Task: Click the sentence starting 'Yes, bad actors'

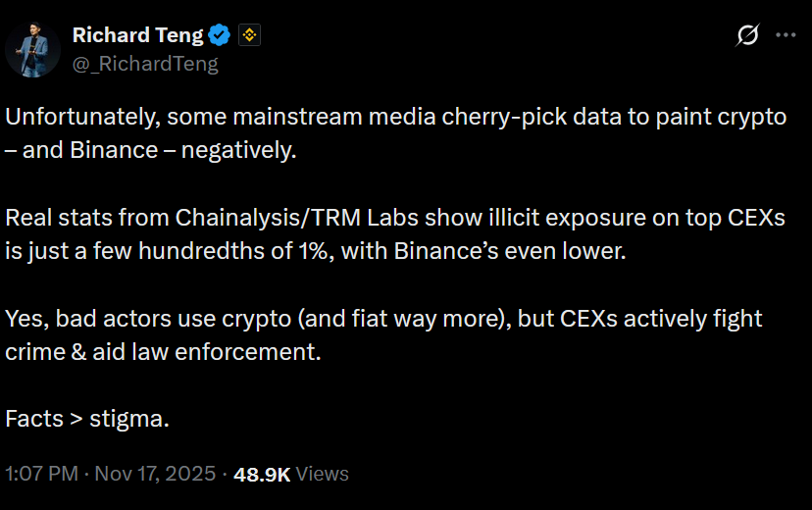Action: click(382, 318)
